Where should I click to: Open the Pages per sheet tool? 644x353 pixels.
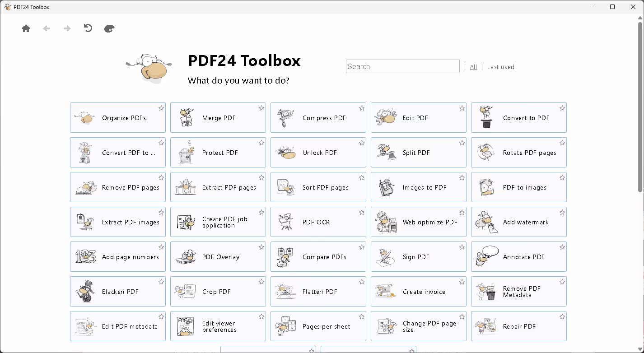point(318,326)
